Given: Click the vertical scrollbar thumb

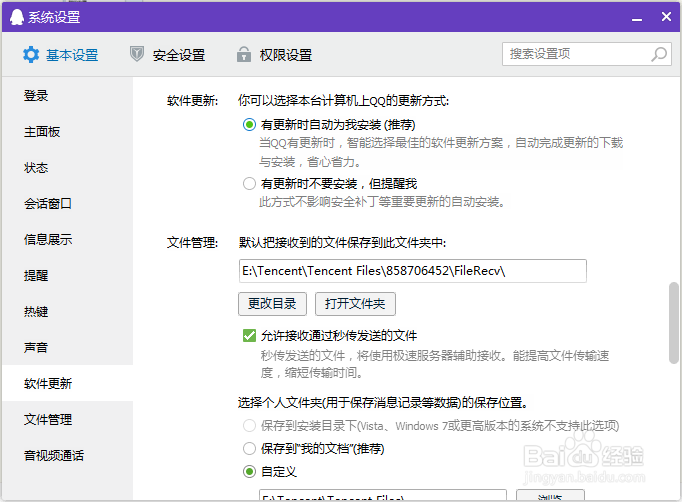Looking at the screenshot, I should (x=674, y=323).
